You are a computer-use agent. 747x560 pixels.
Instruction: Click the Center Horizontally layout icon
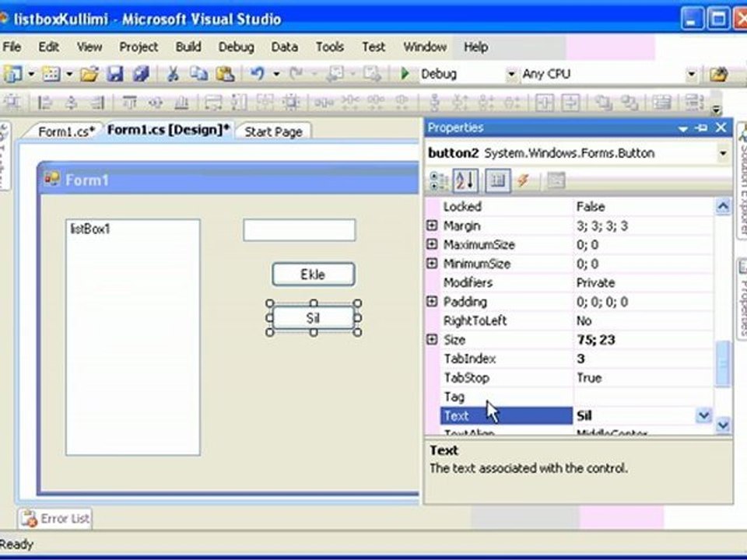pyautogui.click(x=544, y=103)
